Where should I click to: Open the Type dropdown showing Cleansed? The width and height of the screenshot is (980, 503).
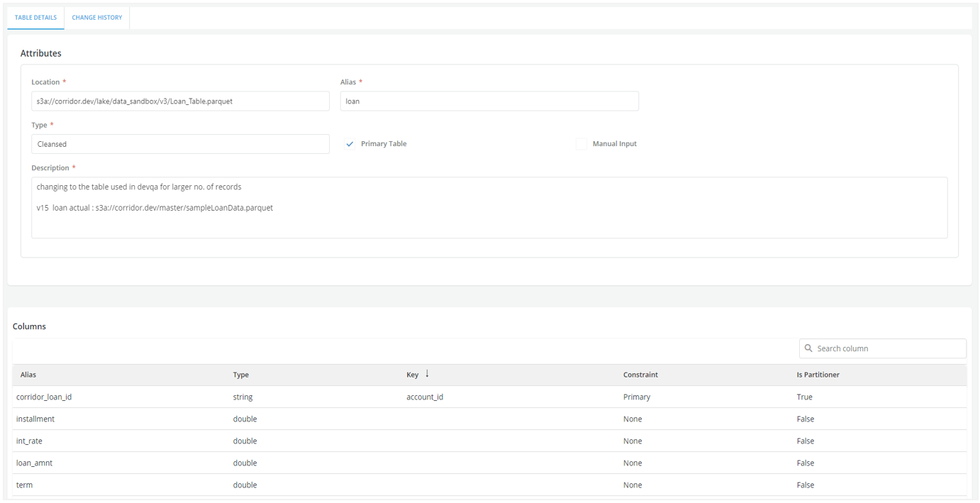(x=180, y=144)
